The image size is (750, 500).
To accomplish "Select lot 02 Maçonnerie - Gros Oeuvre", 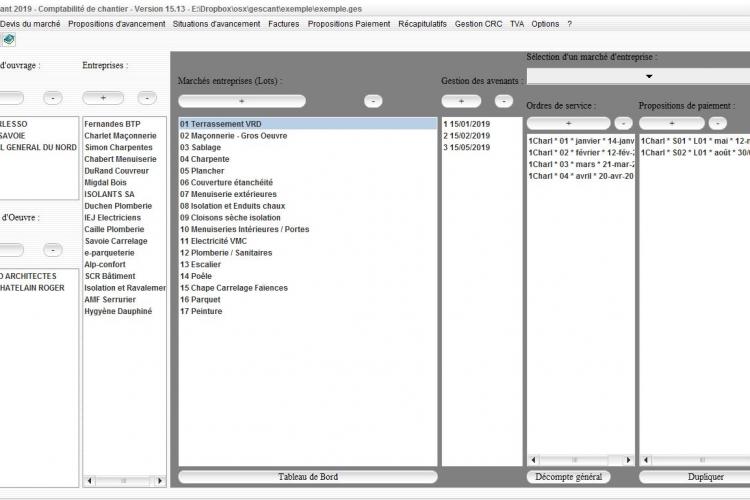I will 308,136.
